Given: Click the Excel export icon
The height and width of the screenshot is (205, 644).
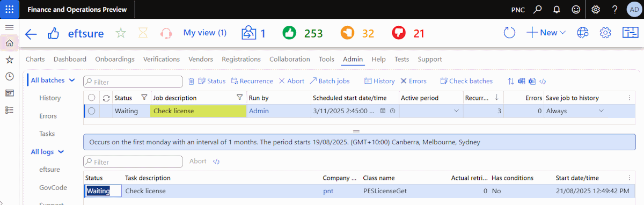Looking at the screenshot, I should pos(522,81).
